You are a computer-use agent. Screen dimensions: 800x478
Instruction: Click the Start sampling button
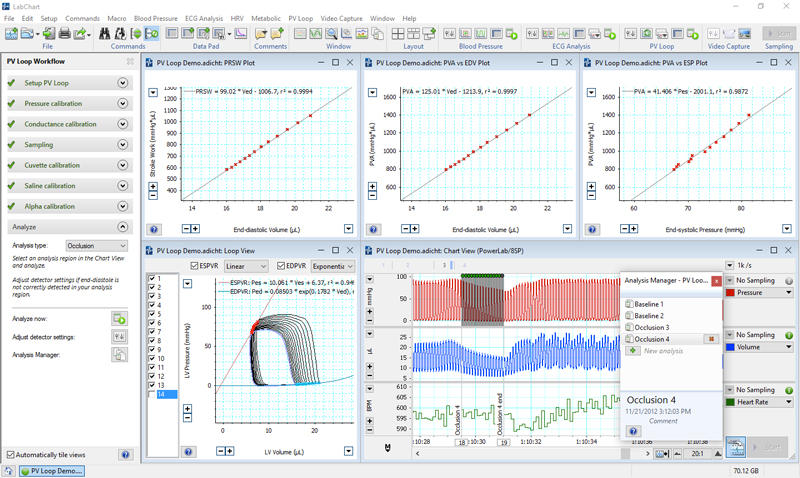click(x=770, y=448)
